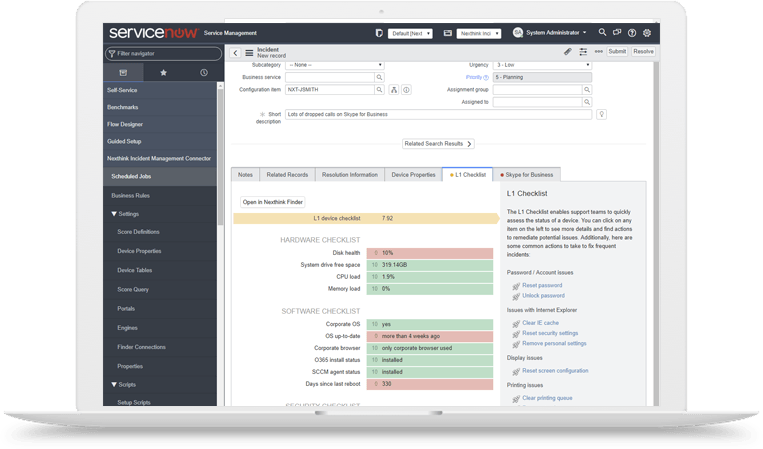Switch to the Notes tab

[245, 175]
